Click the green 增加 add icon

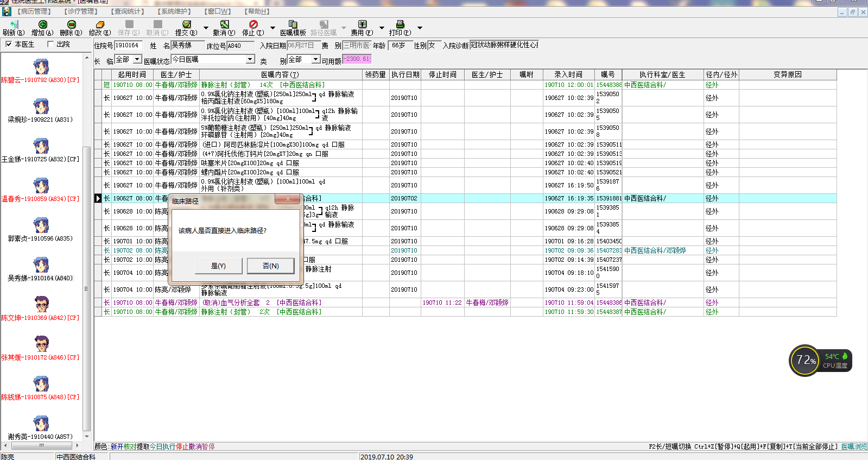pyautogui.click(x=42, y=24)
